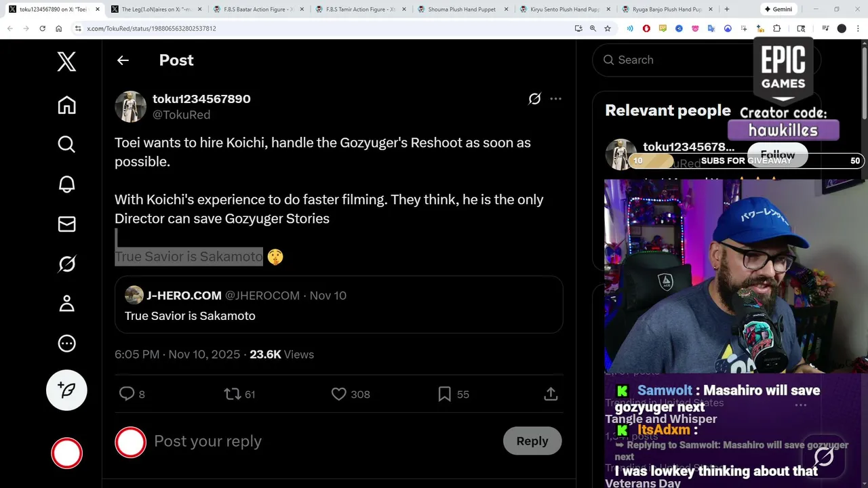The height and width of the screenshot is (488, 868).
Task: Close the Ryuga Banjo Plush tab
Action: click(x=710, y=9)
